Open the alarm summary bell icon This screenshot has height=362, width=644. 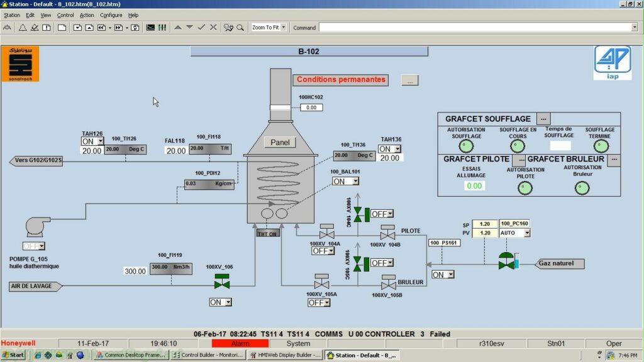coord(23,28)
